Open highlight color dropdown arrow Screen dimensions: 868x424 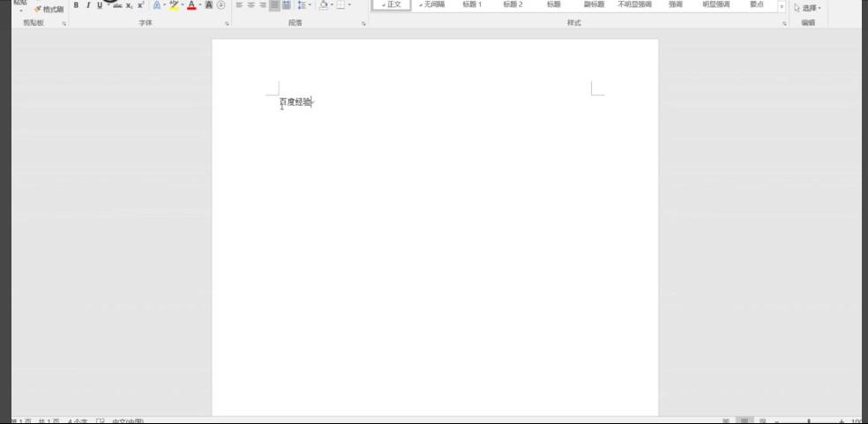[182, 5]
